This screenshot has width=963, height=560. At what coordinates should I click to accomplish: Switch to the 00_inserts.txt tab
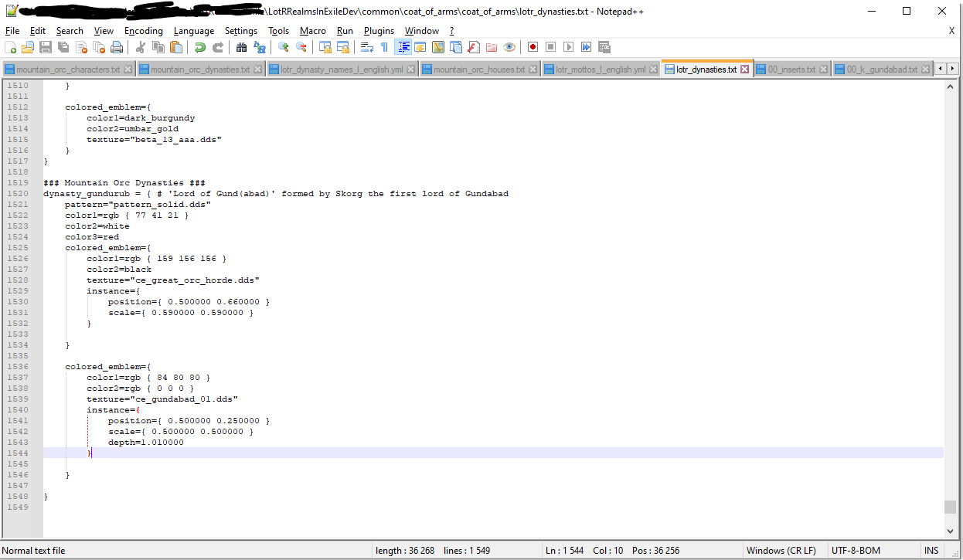click(x=791, y=70)
